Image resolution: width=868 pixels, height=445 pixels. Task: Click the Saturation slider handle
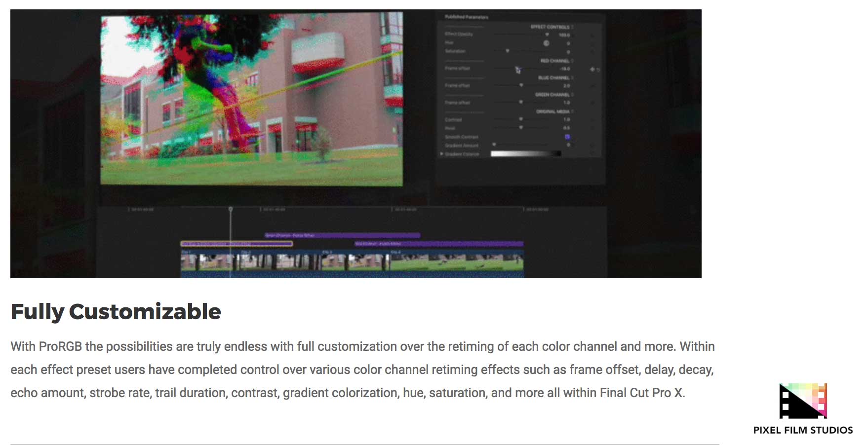click(508, 51)
